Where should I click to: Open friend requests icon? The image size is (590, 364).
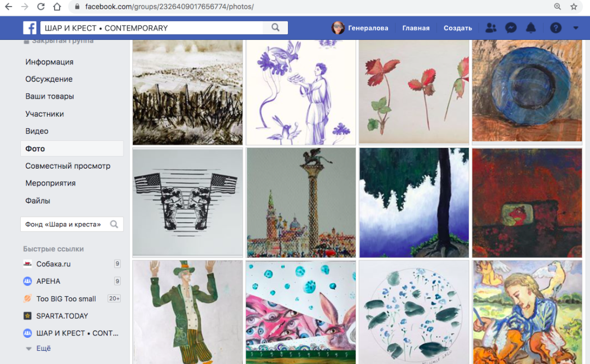click(491, 28)
